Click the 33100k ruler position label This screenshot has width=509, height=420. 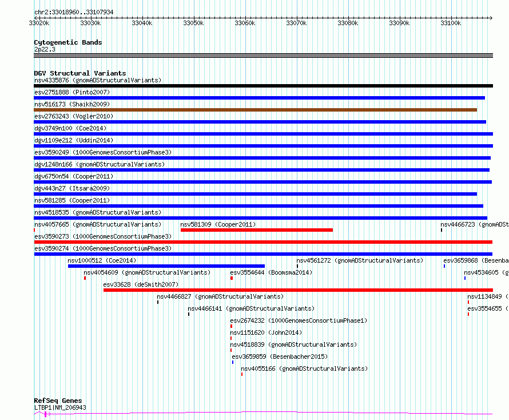(451, 23)
